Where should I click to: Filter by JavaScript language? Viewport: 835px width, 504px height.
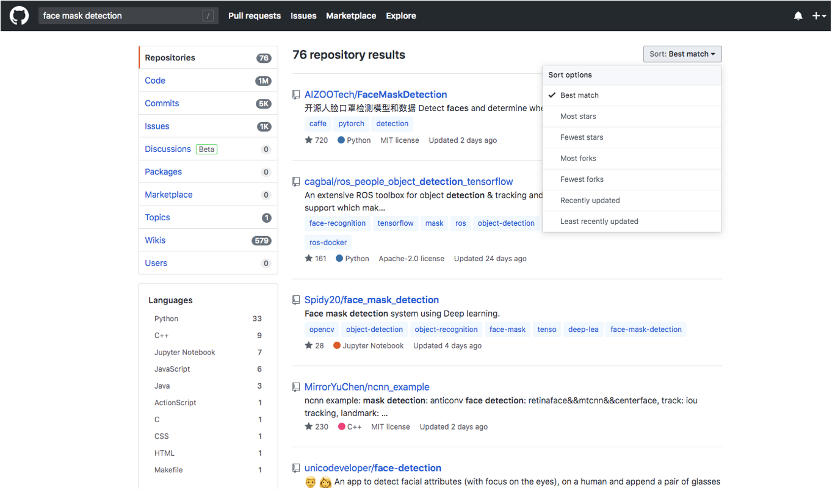tap(208, 369)
